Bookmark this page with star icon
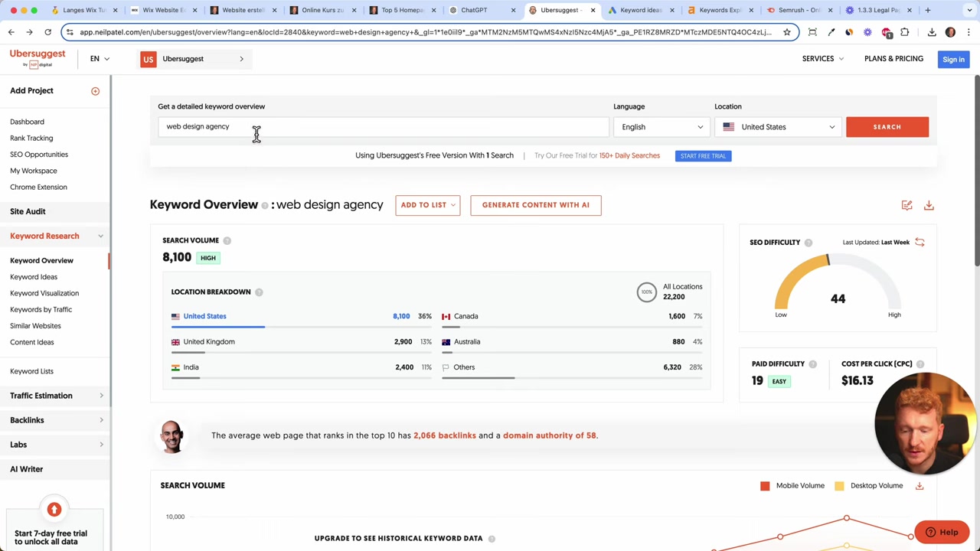Screen dimensions: 980x551 pos(786,32)
